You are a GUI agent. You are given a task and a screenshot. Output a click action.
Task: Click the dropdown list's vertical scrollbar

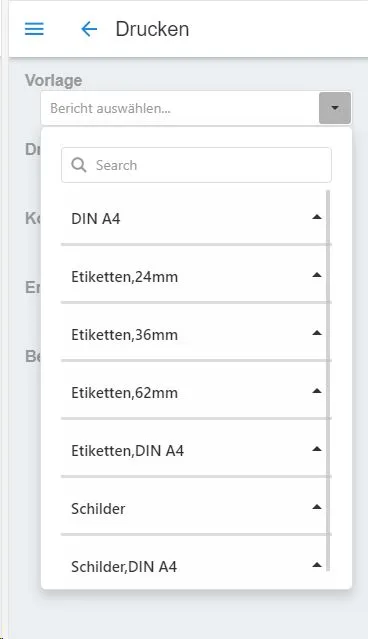tap(328, 381)
